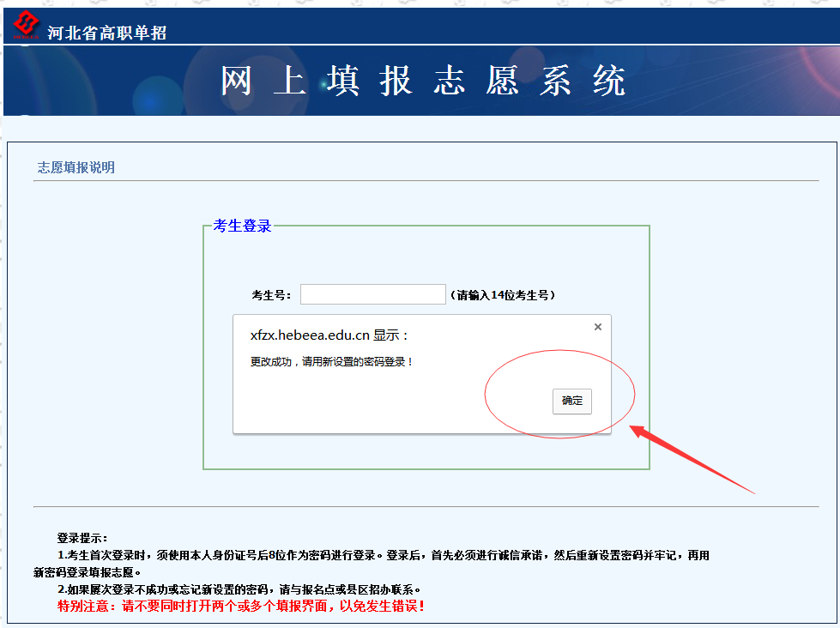The height and width of the screenshot is (628, 840).
Task: Click the text 河北省高职单招
Action: (106, 33)
